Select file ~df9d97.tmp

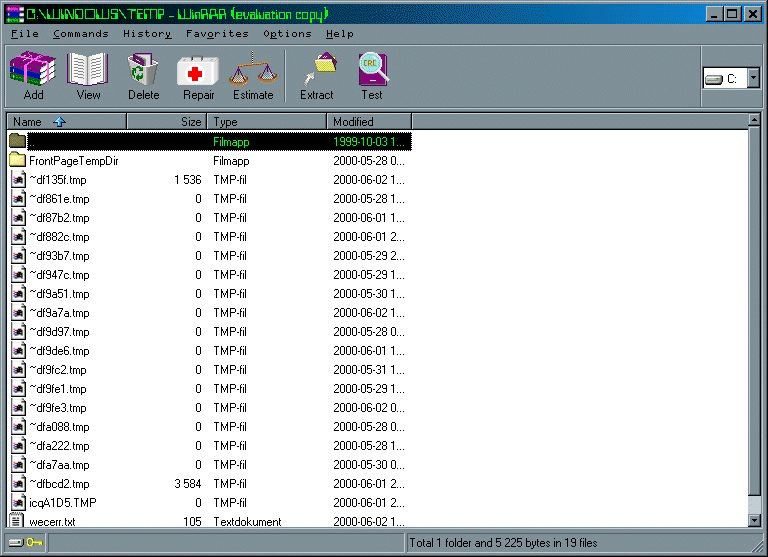[x=59, y=332]
